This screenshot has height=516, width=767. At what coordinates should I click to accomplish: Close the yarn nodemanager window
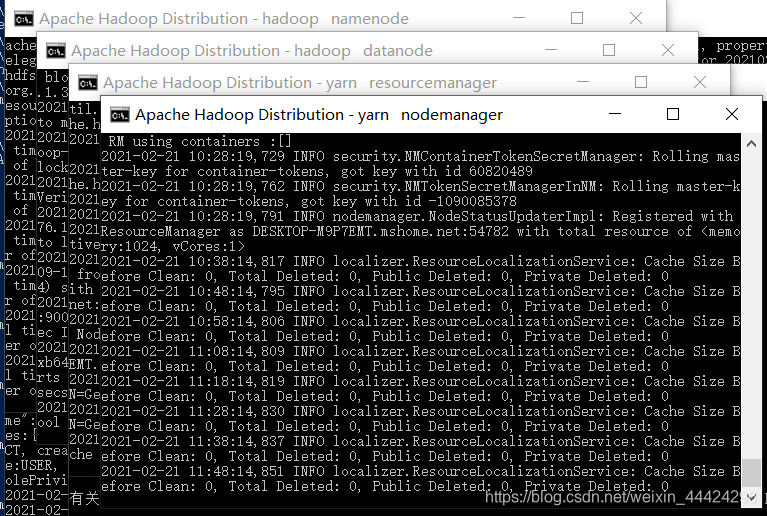tap(732, 114)
